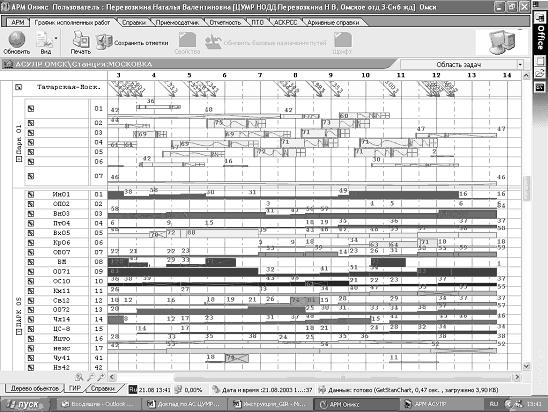
Task: Click the Шрифт toolbar icon
Action: tap(343, 39)
